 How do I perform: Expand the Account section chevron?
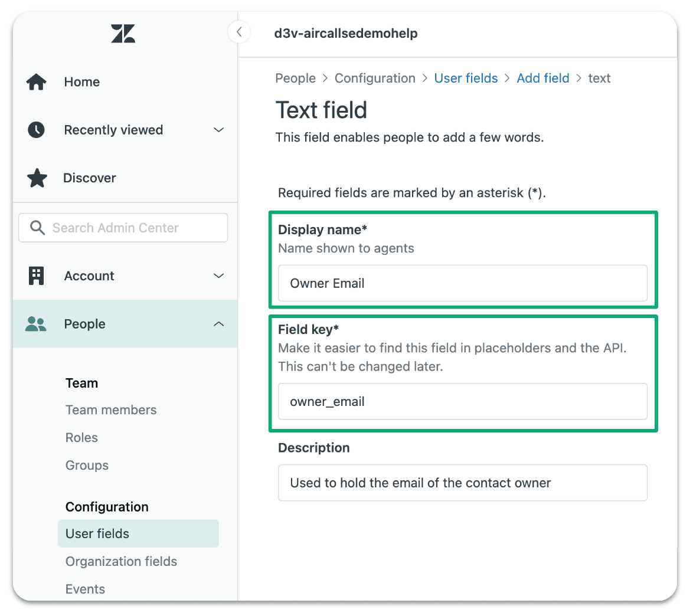pyautogui.click(x=218, y=276)
